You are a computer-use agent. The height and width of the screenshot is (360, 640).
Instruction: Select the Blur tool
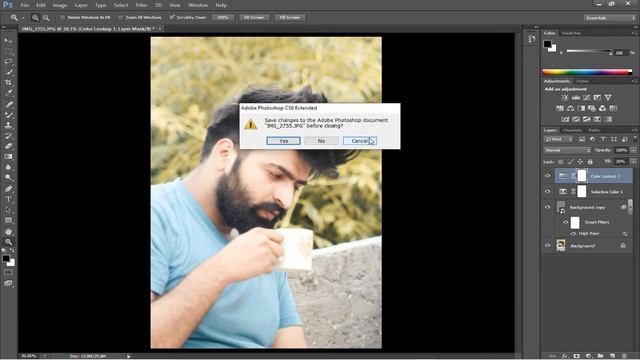coord(8,167)
